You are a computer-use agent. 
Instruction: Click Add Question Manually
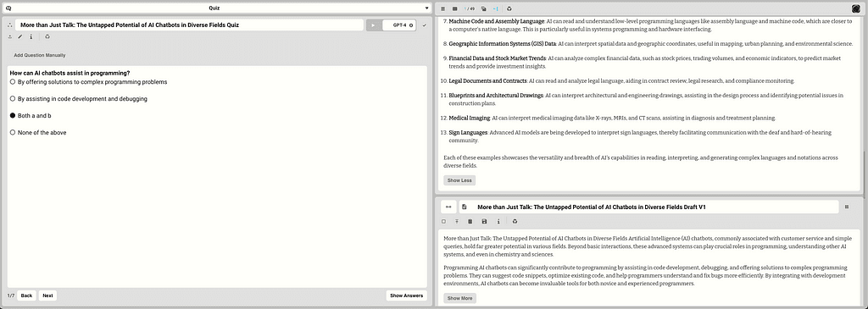(40, 55)
